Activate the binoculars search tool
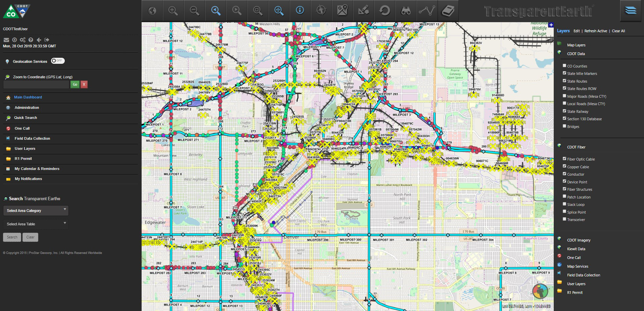This screenshot has height=311, width=644. [x=406, y=10]
